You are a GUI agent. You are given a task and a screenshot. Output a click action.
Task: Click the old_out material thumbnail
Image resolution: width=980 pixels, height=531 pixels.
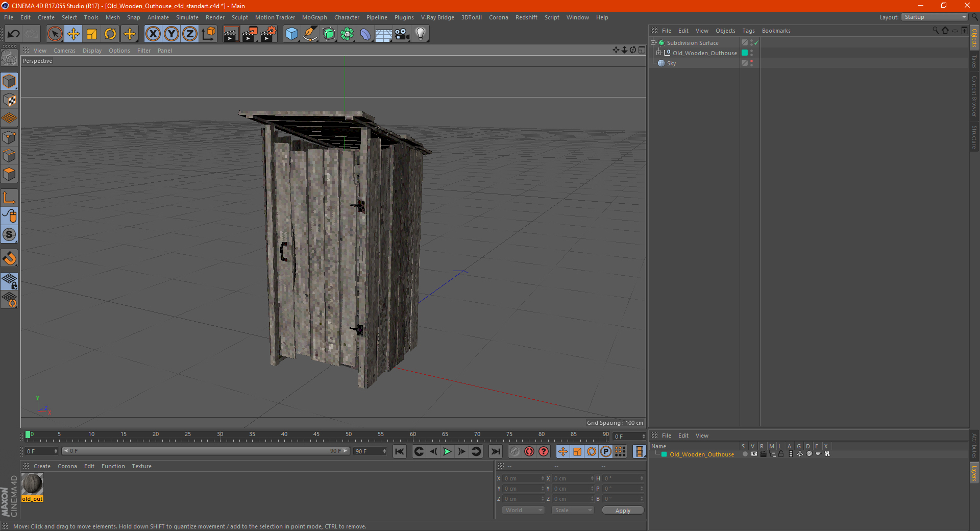(x=32, y=484)
